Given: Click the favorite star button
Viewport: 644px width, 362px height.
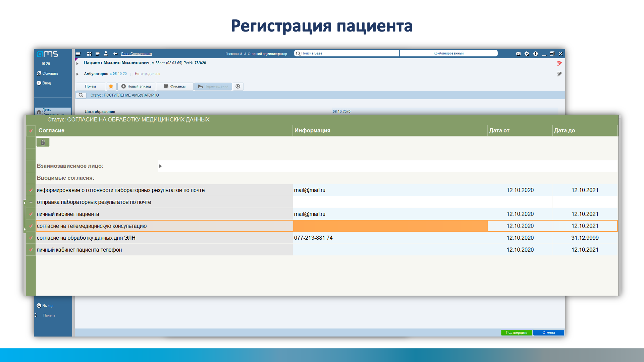Looking at the screenshot, I should (x=111, y=86).
